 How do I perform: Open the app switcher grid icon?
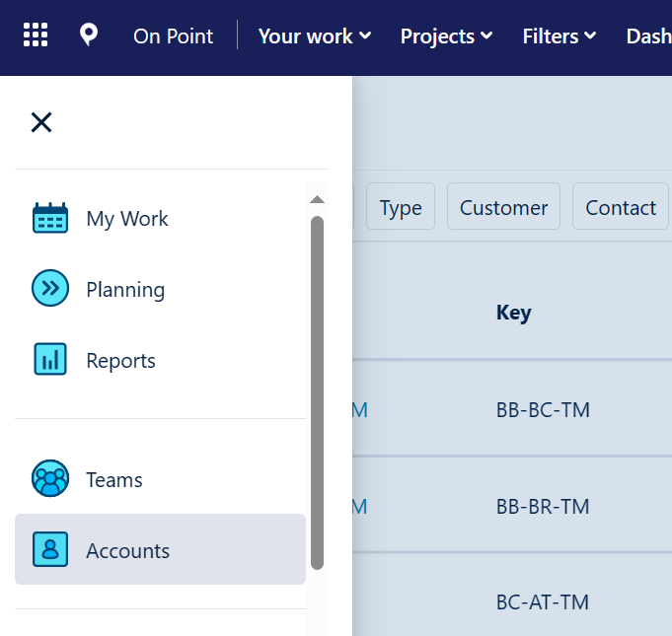pos(36,36)
